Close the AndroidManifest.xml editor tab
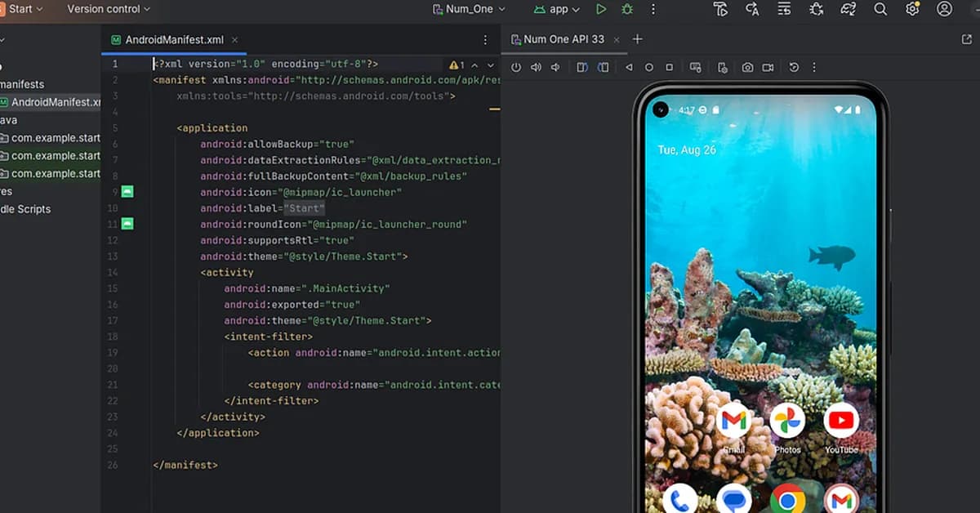980x513 pixels. pyautogui.click(x=235, y=39)
